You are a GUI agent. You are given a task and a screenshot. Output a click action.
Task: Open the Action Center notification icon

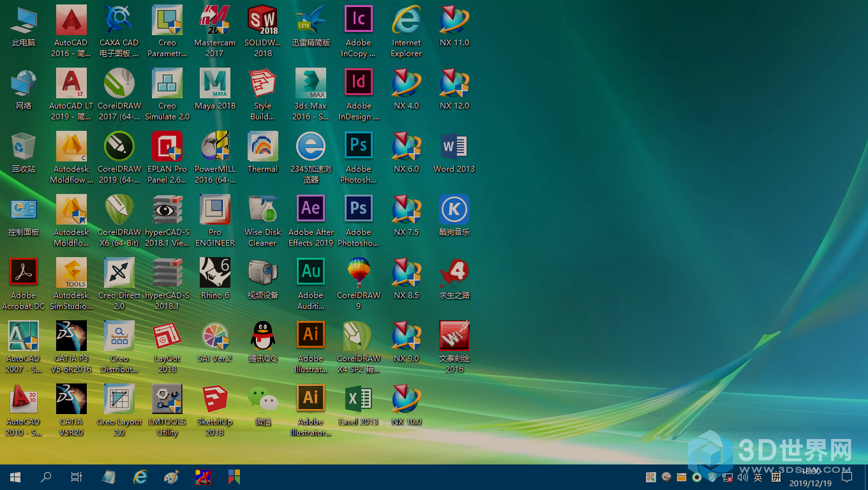pos(847,477)
